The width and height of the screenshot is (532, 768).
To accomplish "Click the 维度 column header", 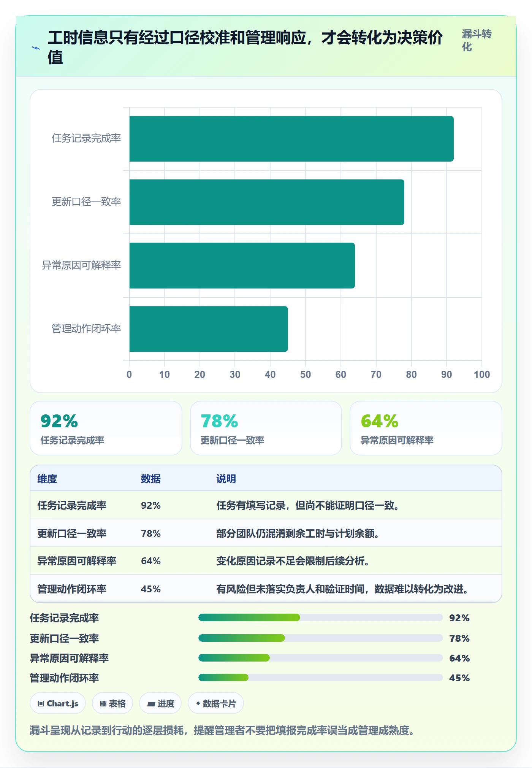I will tap(47, 479).
